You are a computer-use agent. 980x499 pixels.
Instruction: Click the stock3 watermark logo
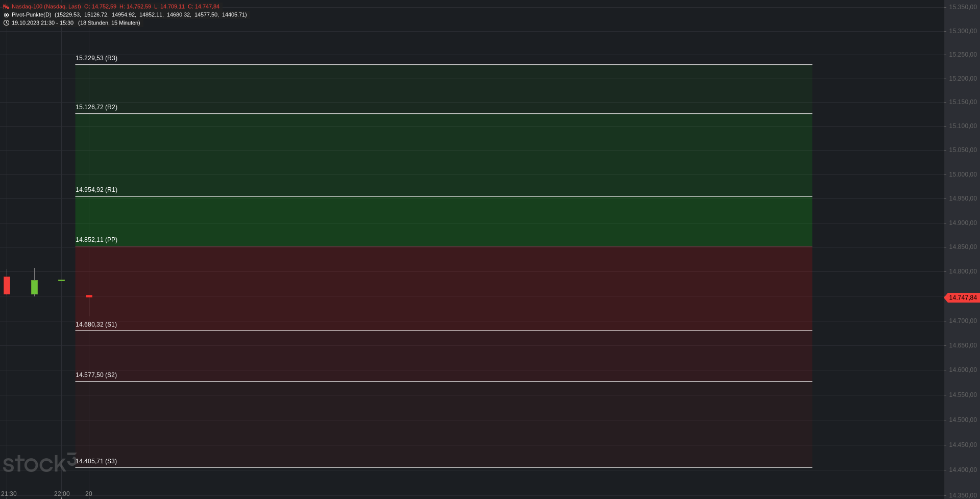39,463
